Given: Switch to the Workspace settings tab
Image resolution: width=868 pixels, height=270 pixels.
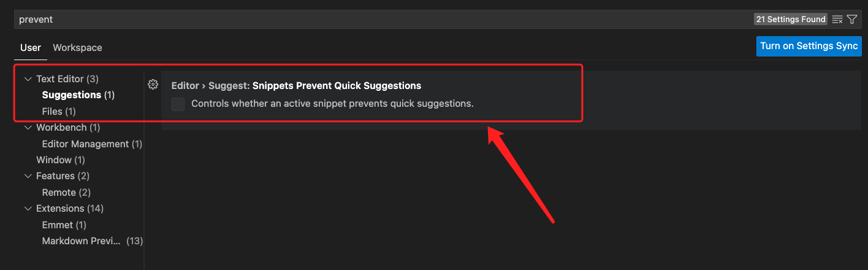Looking at the screenshot, I should [77, 47].
